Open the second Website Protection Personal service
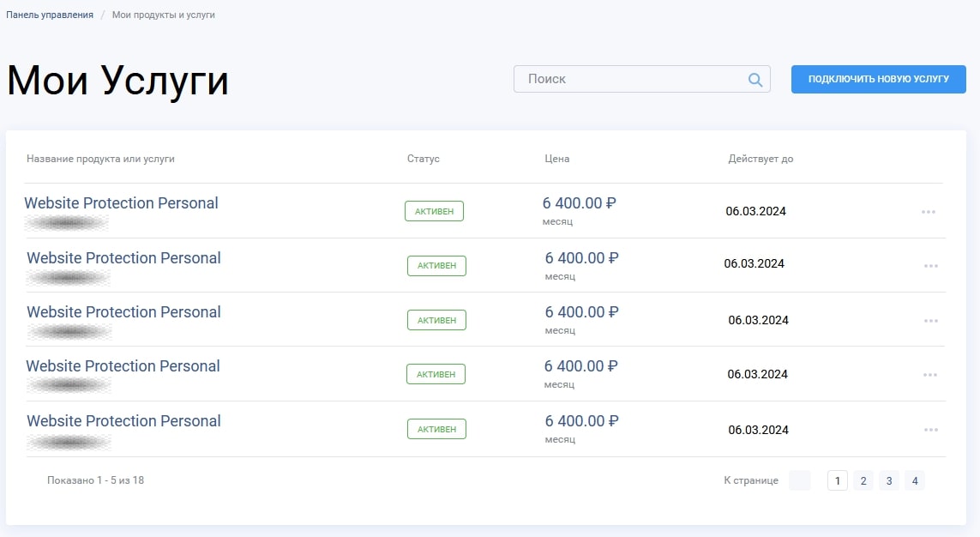Screen dimensions: 980x537 (x=123, y=258)
